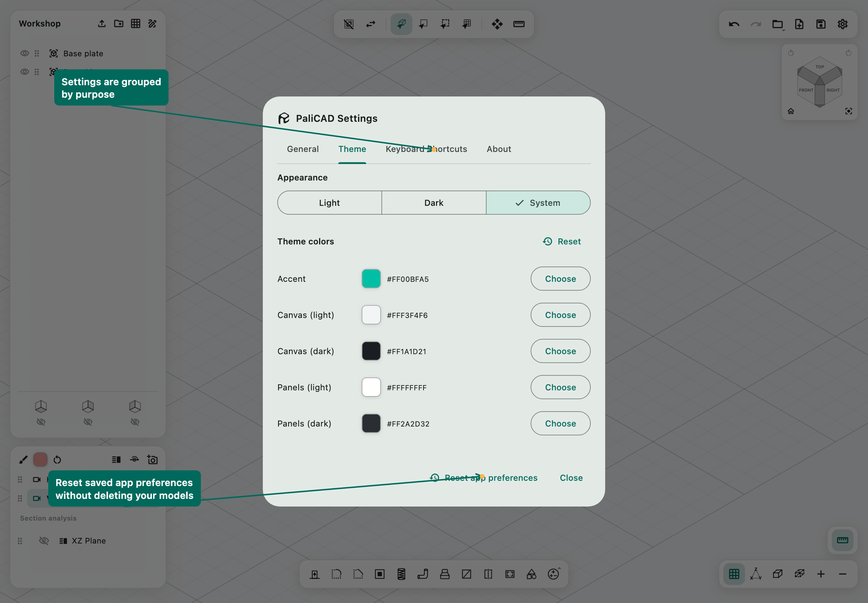Click Choose for Panels (dark)
868x603 pixels.
point(561,423)
